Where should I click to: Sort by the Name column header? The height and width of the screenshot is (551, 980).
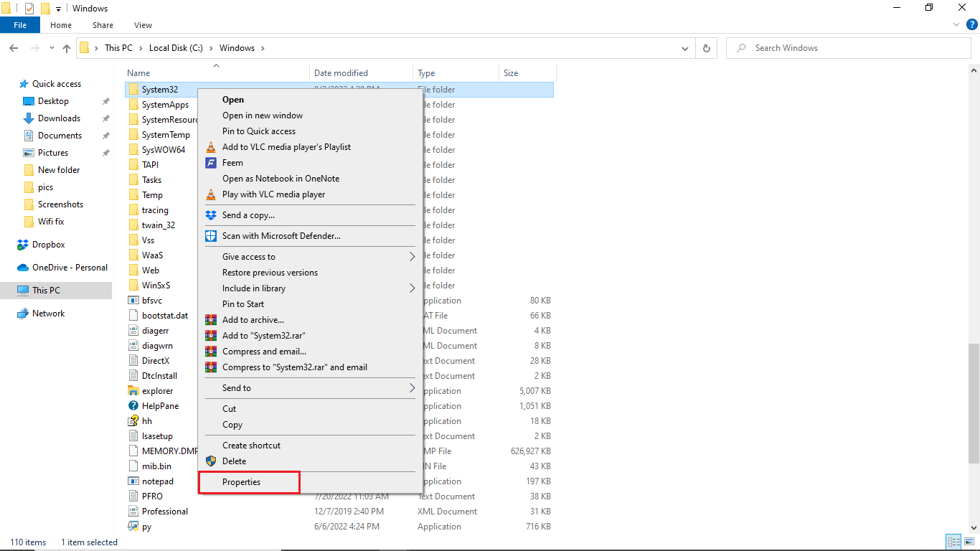(x=217, y=73)
